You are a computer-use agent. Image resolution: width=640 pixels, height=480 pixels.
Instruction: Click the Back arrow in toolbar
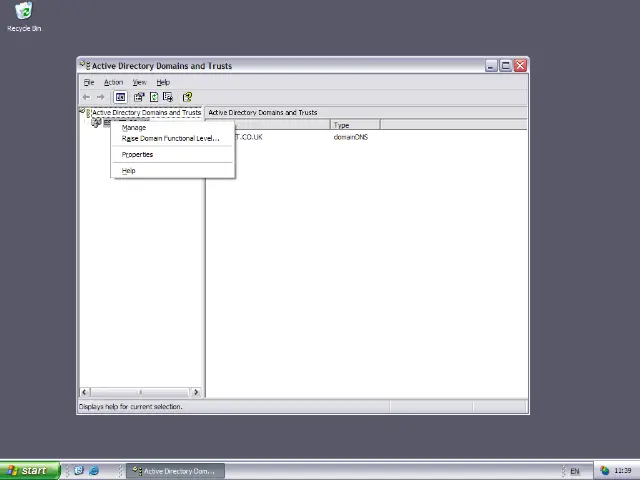86,97
